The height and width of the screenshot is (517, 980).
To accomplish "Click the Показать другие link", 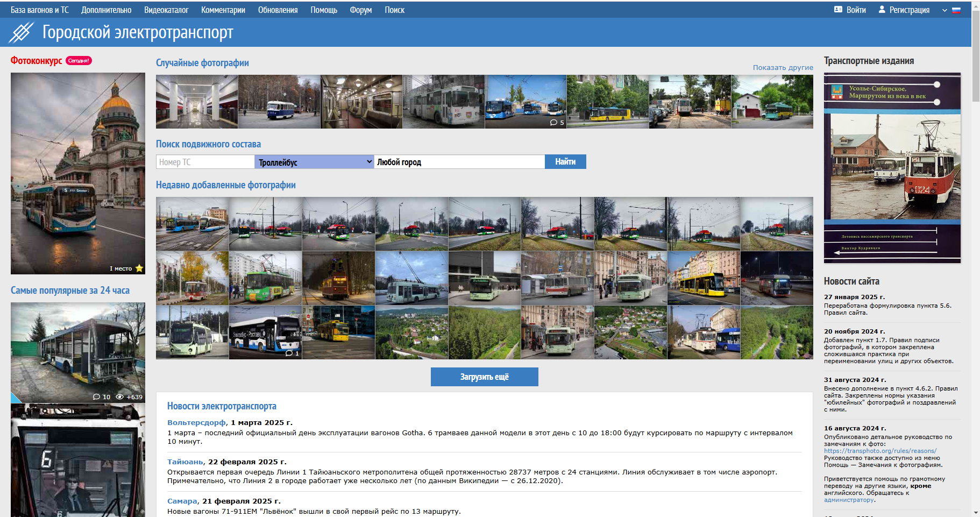I will point(783,67).
